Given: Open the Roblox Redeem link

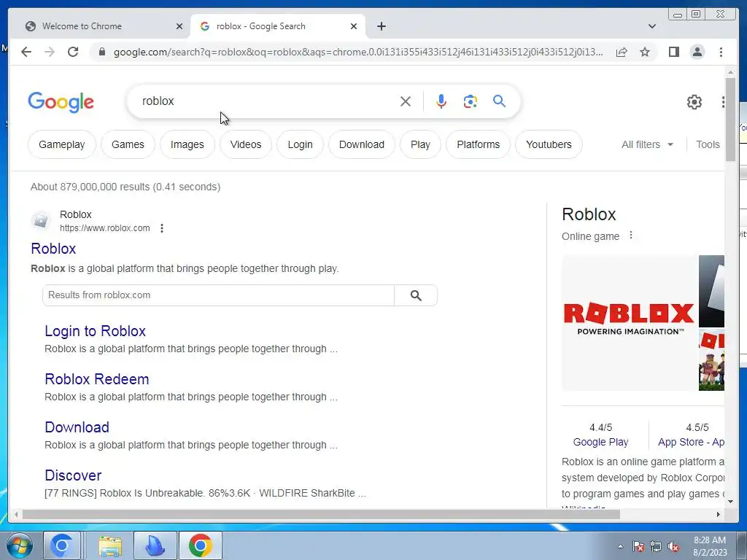Looking at the screenshot, I should click(97, 379).
